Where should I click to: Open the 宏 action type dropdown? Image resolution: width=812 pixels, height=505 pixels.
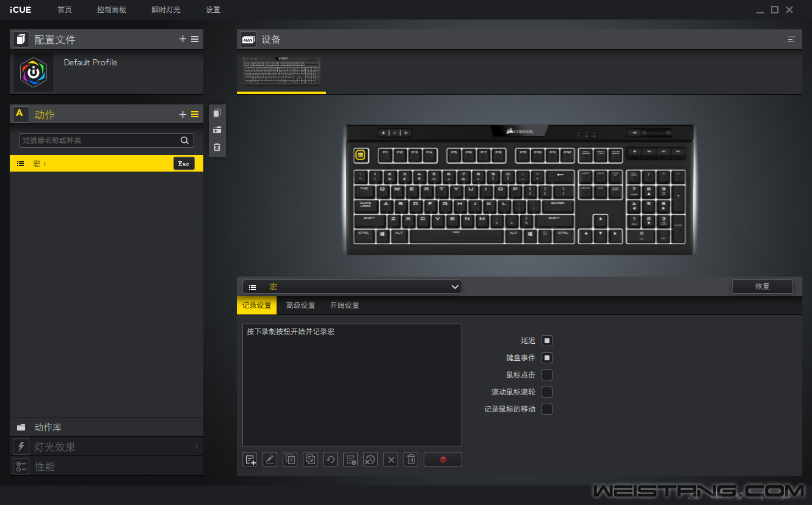tap(352, 287)
